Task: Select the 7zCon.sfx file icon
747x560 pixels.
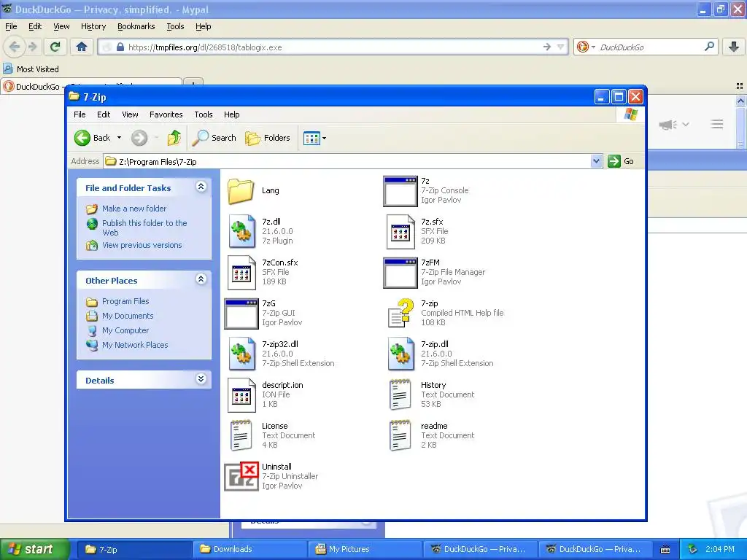Action: pos(241,273)
